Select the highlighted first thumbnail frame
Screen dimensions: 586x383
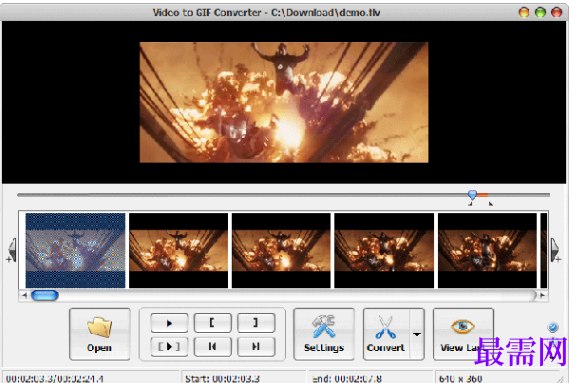coord(75,250)
